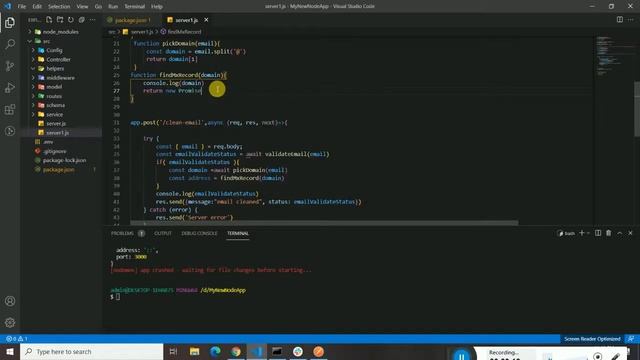Image resolution: width=640 pixels, height=360 pixels.
Task: Refresh the Explorer file tree
Action: click(71, 20)
